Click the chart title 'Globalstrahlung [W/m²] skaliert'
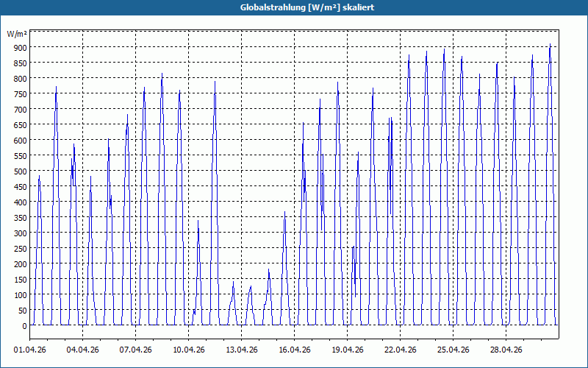 tap(307, 7)
